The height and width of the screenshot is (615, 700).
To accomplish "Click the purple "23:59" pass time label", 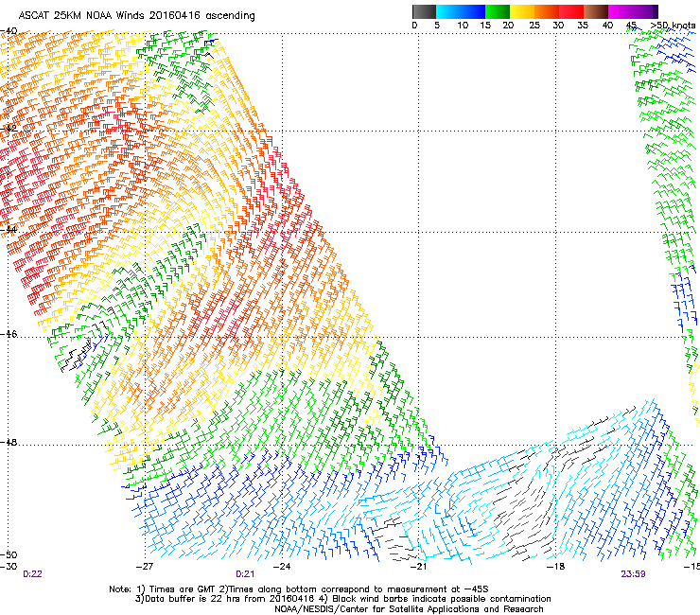I will 633,574.
